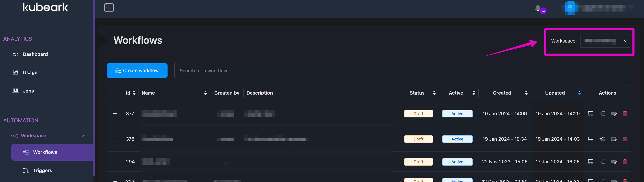This screenshot has height=182, width=644.
Task: Delete workflow 294 with red trash icon
Action: tap(625, 162)
